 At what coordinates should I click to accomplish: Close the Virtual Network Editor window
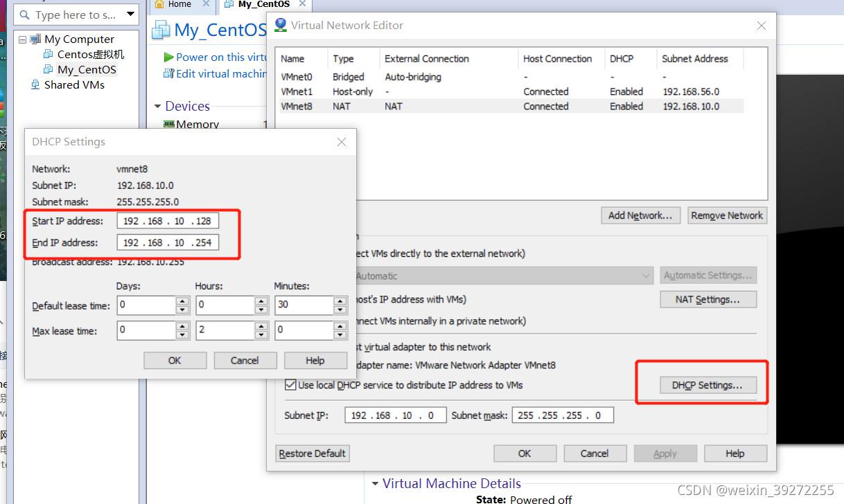[762, 26]
